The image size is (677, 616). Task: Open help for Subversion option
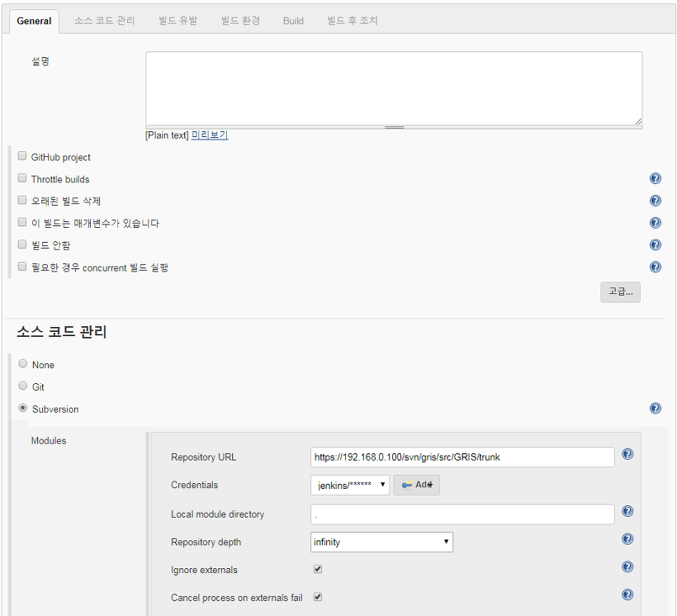(655, 408)
